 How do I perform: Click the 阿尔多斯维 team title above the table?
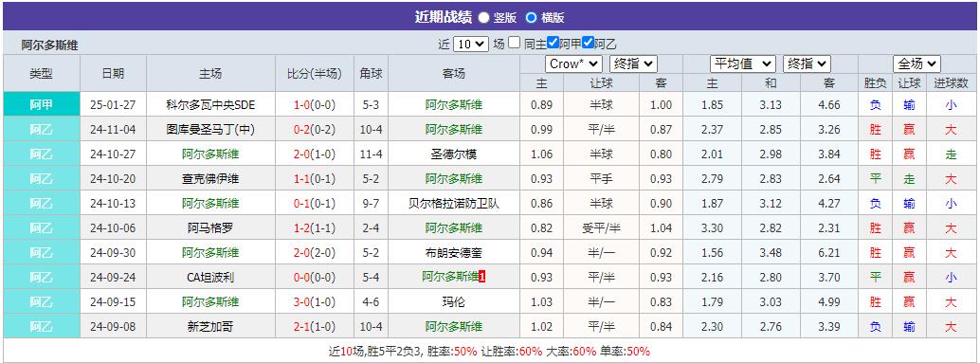point(49,45)
